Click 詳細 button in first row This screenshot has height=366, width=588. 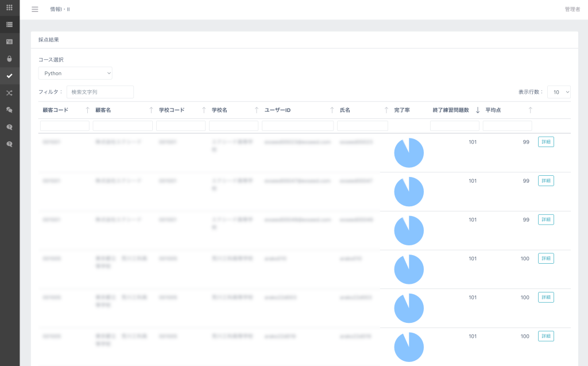point(546,142)
